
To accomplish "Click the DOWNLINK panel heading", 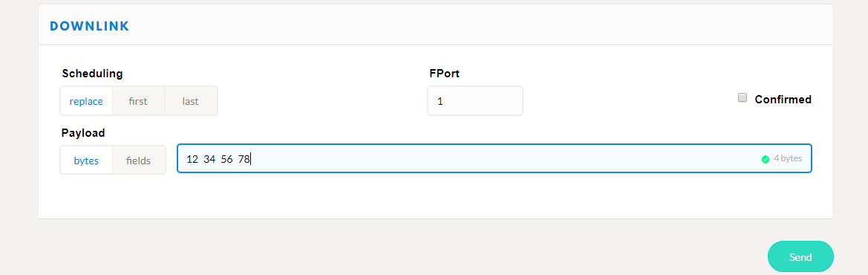I will pos(89,25).
